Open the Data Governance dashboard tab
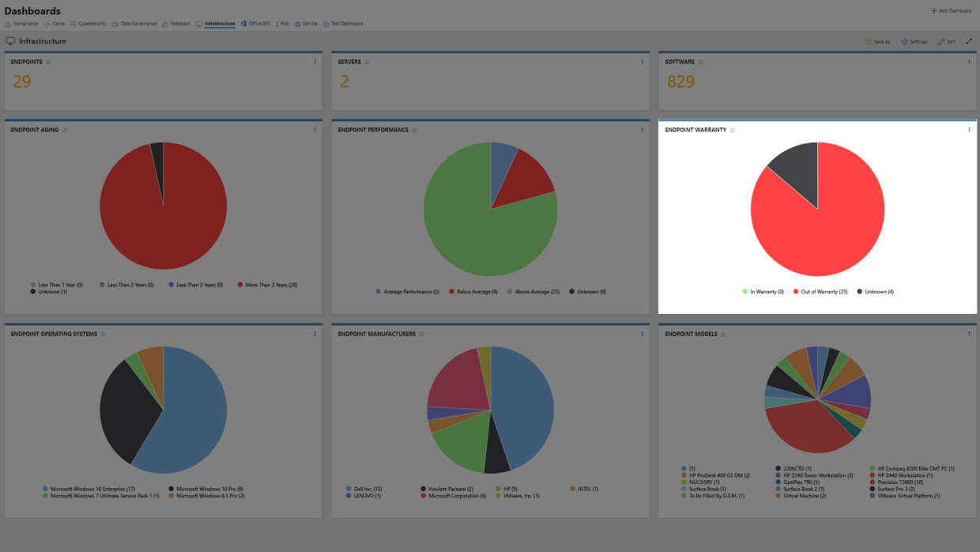 click(x=134, y=24)
